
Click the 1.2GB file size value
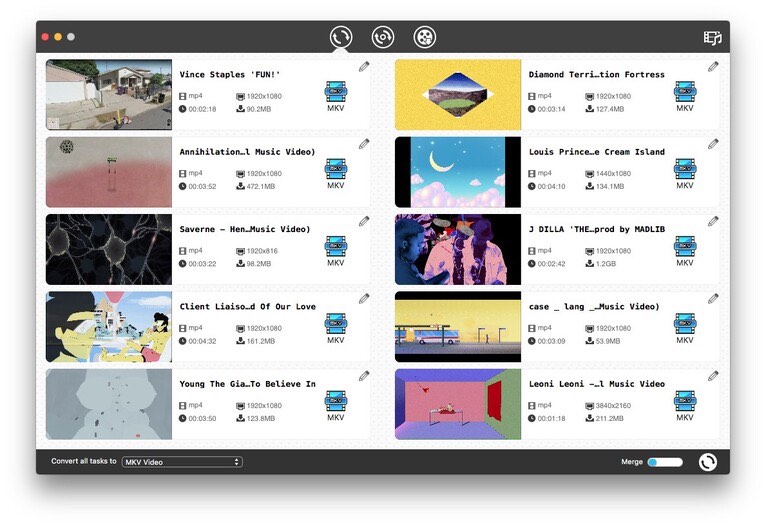click(606, 263)
